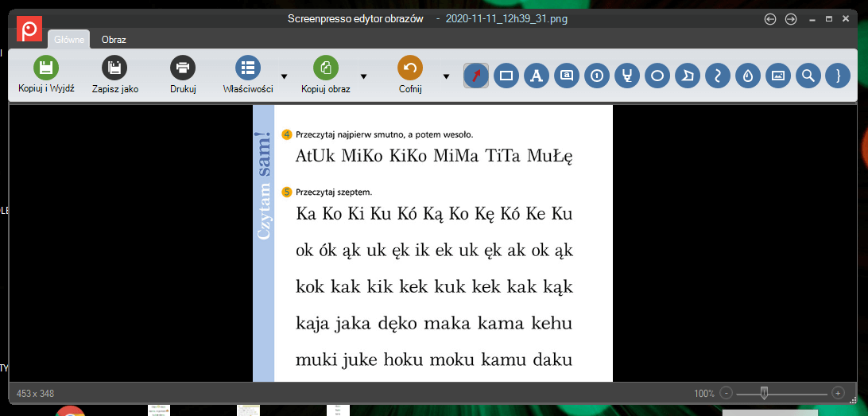Expand the dropdown next to Właściwości
This screenshot has height=416, width=868.
284,76
